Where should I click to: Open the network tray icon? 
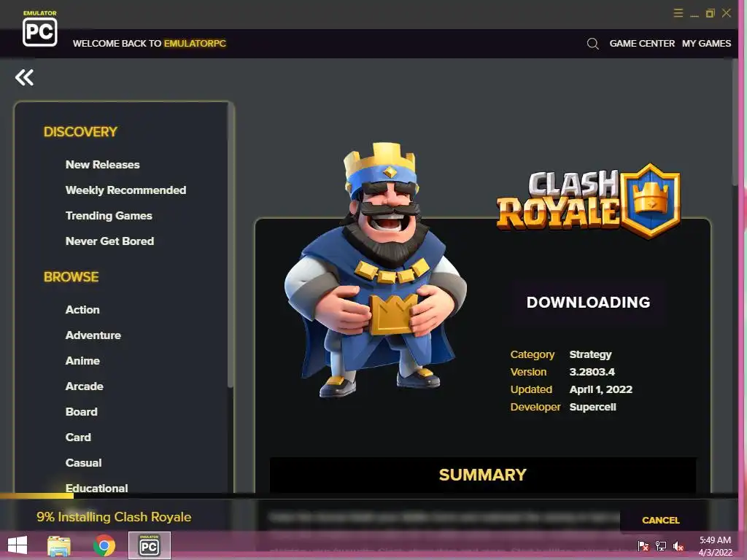click(x=661, y=545)
